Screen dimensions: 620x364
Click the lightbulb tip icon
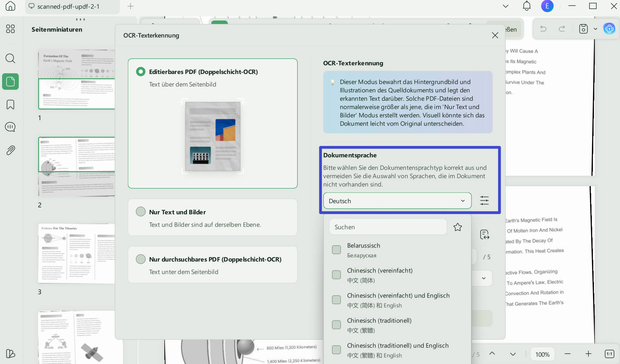coord(333,82)
